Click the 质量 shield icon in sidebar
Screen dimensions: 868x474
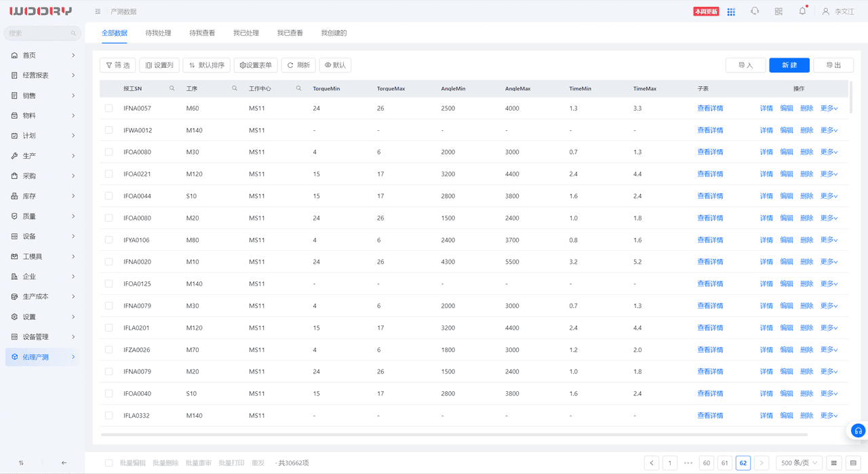[x=15, y=216]
